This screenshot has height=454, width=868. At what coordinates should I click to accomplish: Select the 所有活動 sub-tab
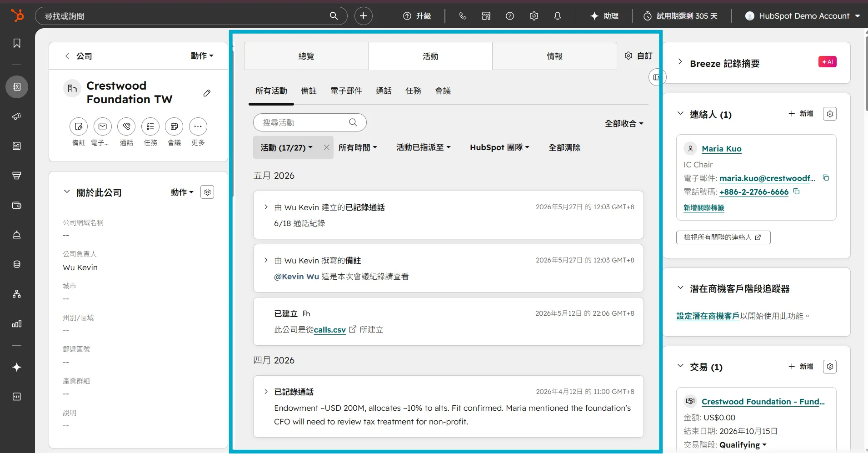click(271, 91)
